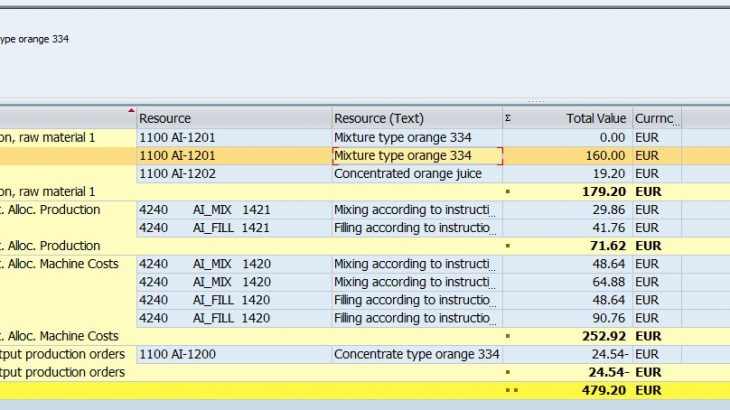Screen dimensions: 730x410
Task: Click the 1100 AI-1202 resource cell
Action: click(233, 173)
